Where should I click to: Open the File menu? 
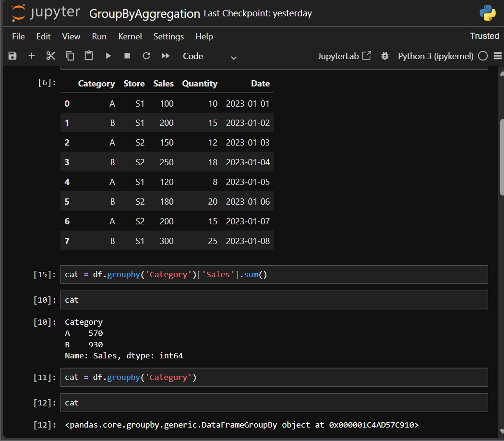tap(18, 37)
